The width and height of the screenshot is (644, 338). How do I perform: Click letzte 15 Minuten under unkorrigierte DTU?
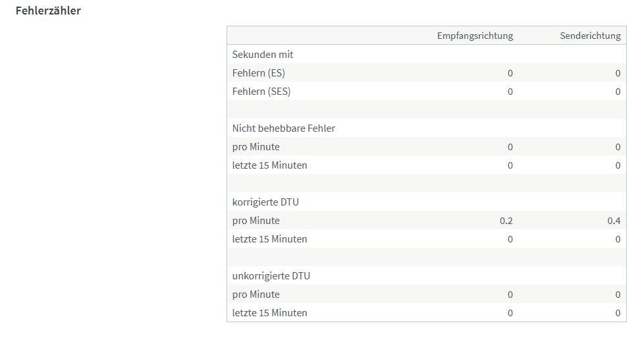pyautogui.click(x=269, y=313)
